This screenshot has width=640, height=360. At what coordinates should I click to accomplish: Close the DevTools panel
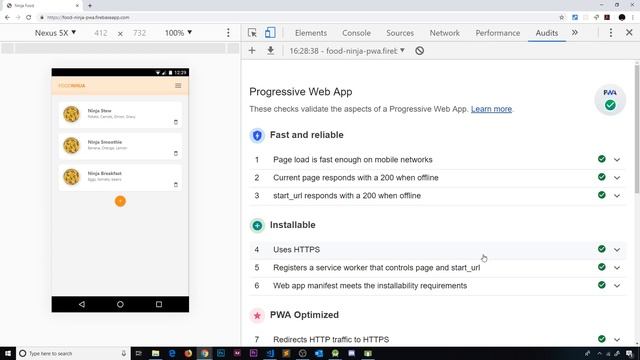tap(629, 33)
